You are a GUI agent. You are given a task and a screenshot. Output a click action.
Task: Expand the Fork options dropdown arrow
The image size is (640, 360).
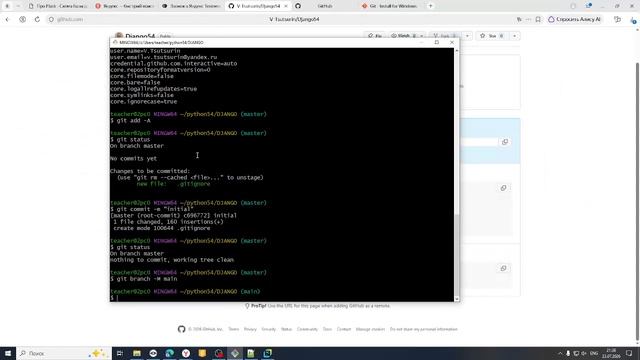pos(467,36)
